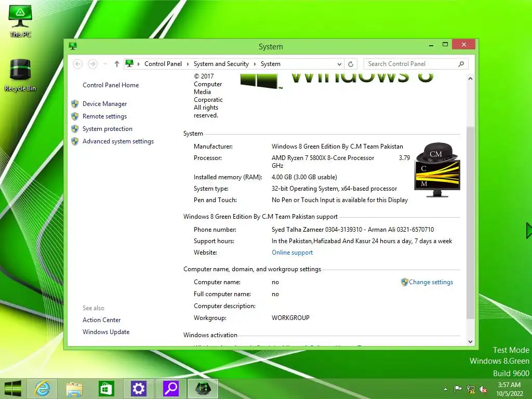The width and height of the screenshot is (532, 399).
Task: Click the network status tray icon
Action: (x=471, y=389)
